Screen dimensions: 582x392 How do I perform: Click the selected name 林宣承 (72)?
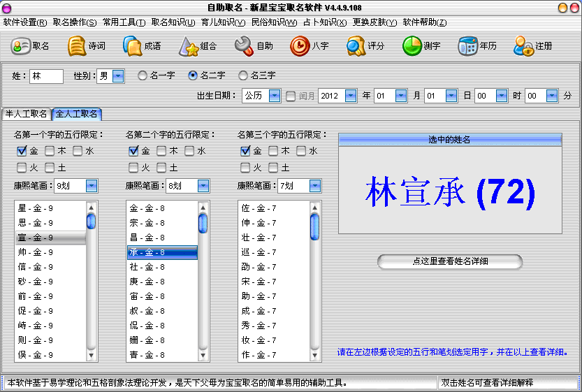tap(450, 192)
